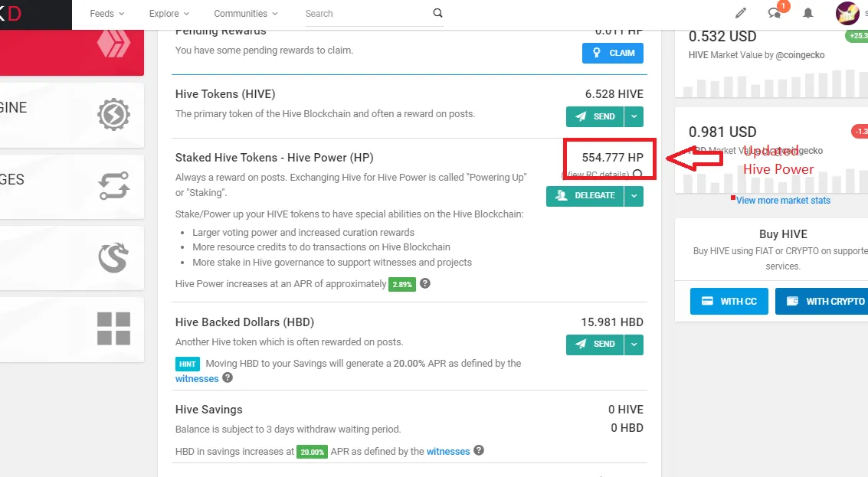Expand the HBD send options dropdown

tap(634, 345)
